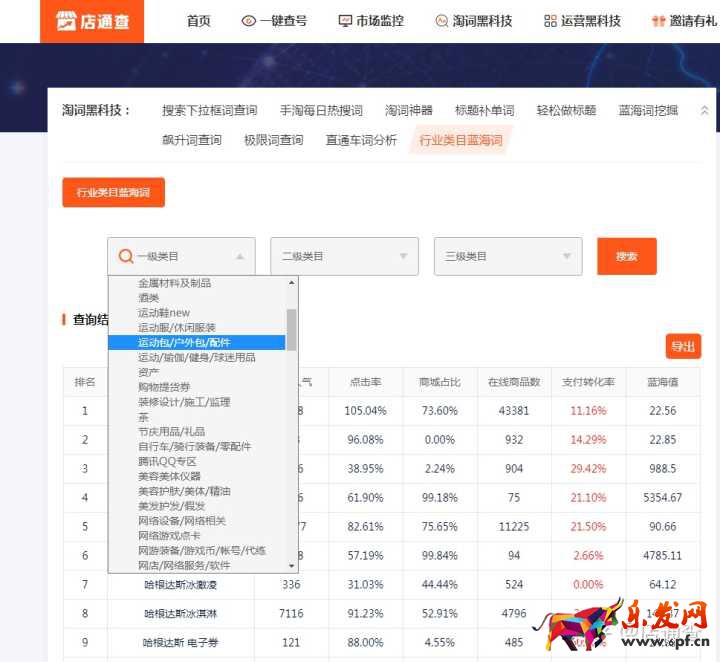
Task: Click the gift icon beside 邀请有礼
Action: click(658, 21)
